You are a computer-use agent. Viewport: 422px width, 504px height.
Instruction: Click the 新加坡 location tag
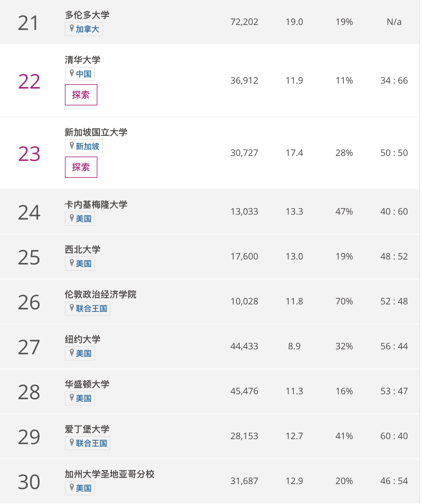click(x=84, y=146)
